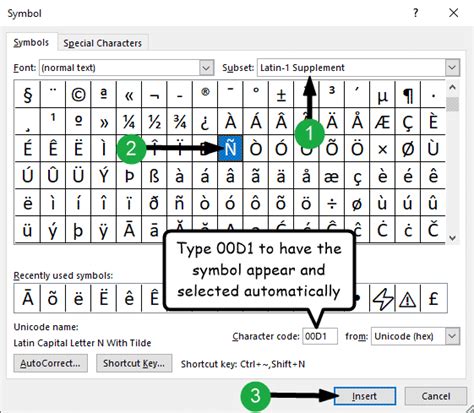Click the symbol grid scroll up arrow
The height and width of the screenshot is (413, 474).
pyautogui.click(x=452, y=88)
